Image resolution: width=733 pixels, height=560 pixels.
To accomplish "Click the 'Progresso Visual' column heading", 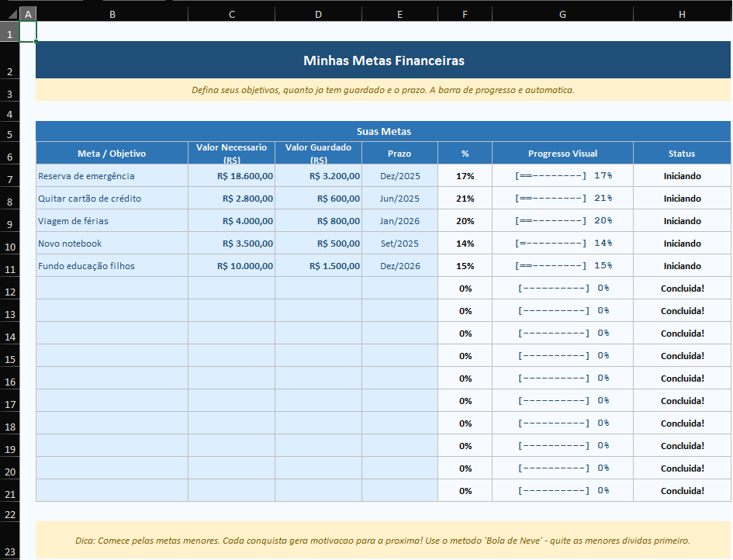I will (562, 154).
